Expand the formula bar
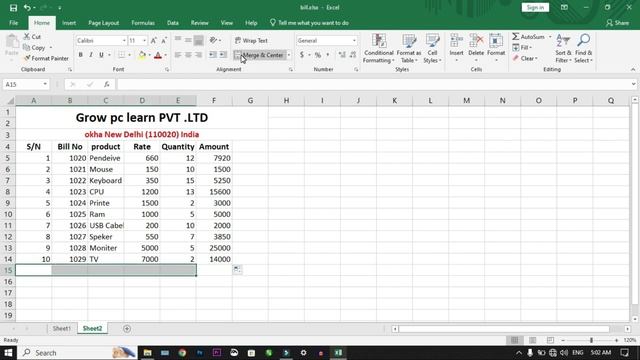The image size is (640, 360). [633, 84]
